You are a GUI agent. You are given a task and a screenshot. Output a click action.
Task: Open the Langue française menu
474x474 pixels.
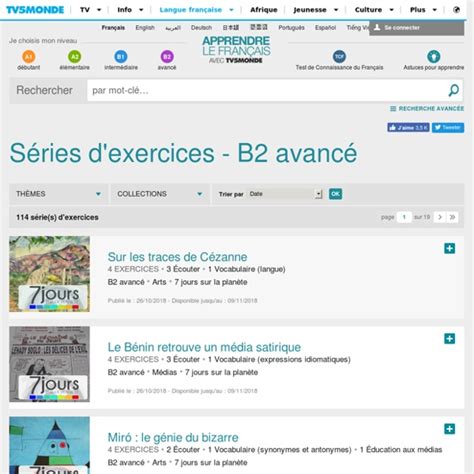coord(196,10)
